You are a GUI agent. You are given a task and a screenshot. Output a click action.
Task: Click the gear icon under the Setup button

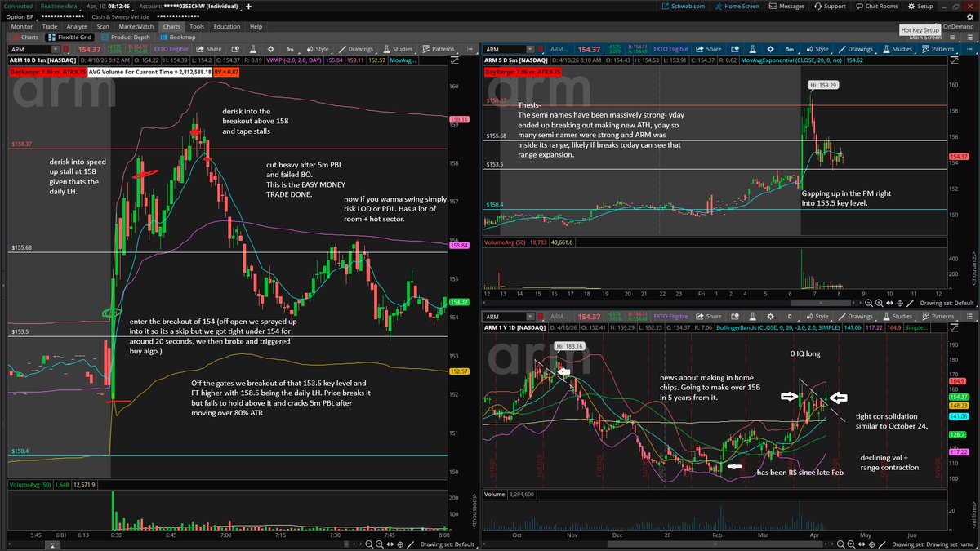pyautogui.click(x=969, y=17)
